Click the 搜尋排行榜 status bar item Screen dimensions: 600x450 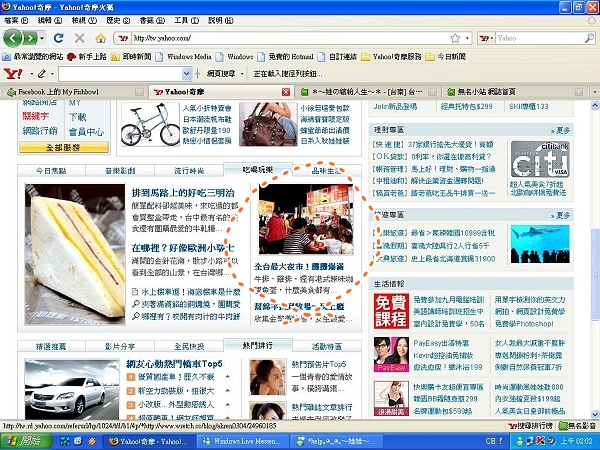click(x=531, y=426)
